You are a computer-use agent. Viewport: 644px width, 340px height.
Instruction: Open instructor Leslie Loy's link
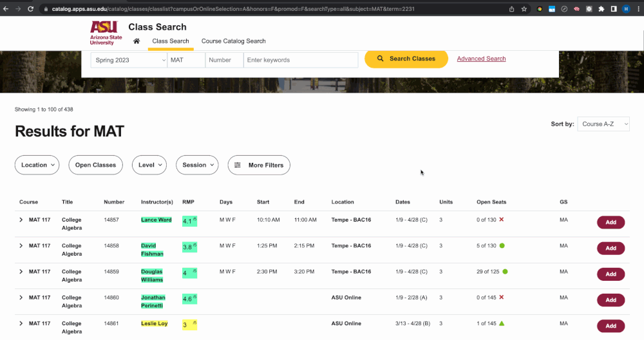pyautogui.click(x=154, y=323)
